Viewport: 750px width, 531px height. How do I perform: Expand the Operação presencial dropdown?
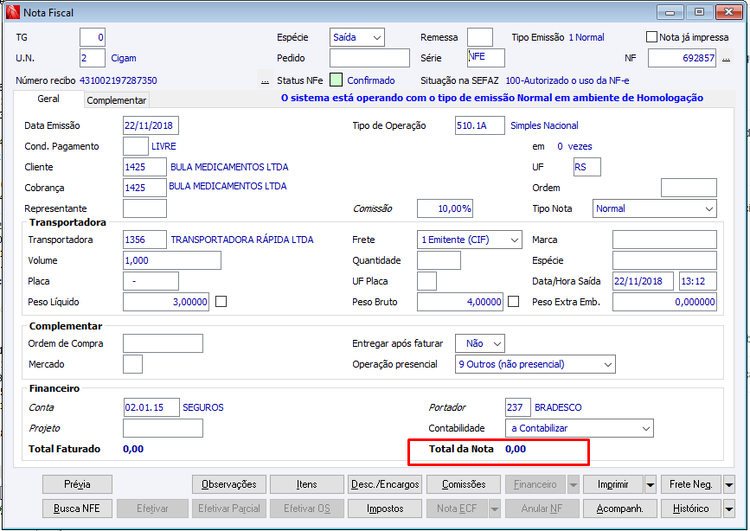coord(535,365)
